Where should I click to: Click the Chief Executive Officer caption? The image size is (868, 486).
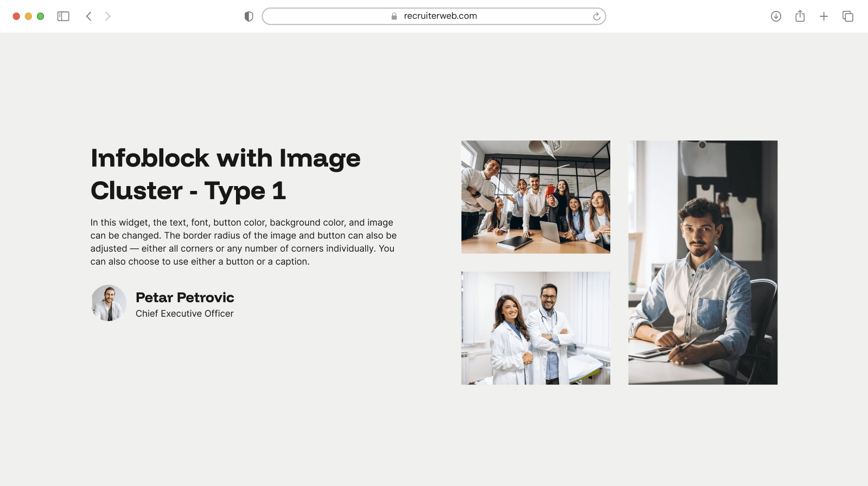(x=184, y=314)
